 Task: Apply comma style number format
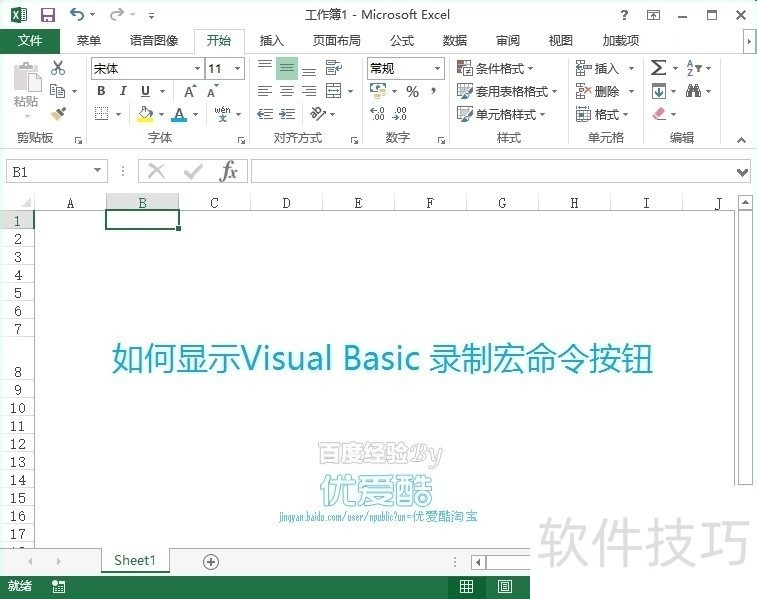click(x=434, y=91)
